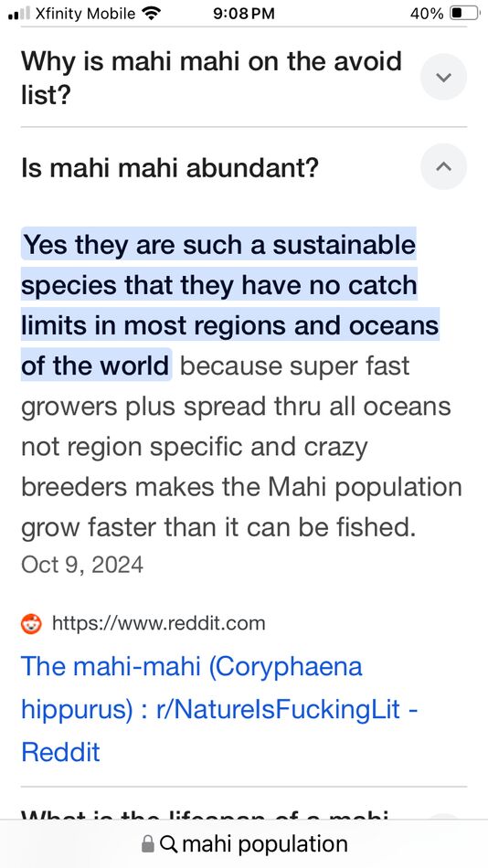
Task: Open the mahi-mahi Coryphaena hippurus Reddit link
Action: coord(218,709)
